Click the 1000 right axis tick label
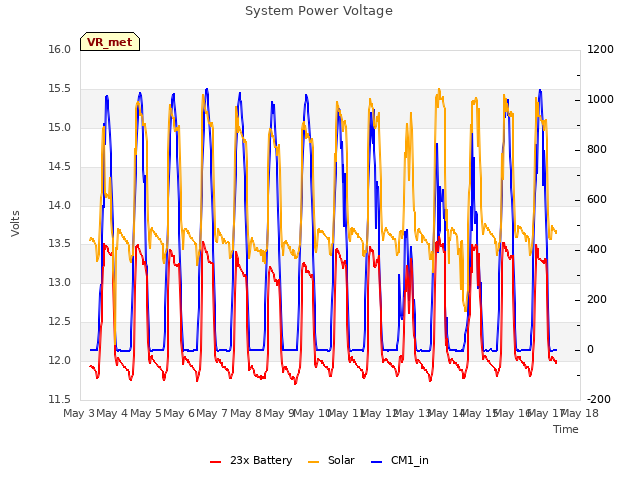The image size is (640, 480). (600, 100)
